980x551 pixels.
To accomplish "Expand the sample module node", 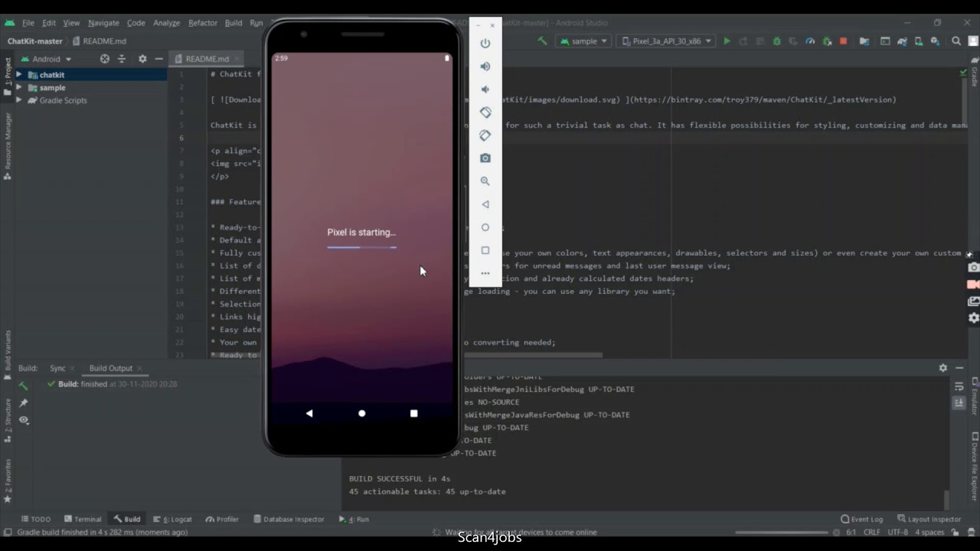I will 19,88.
